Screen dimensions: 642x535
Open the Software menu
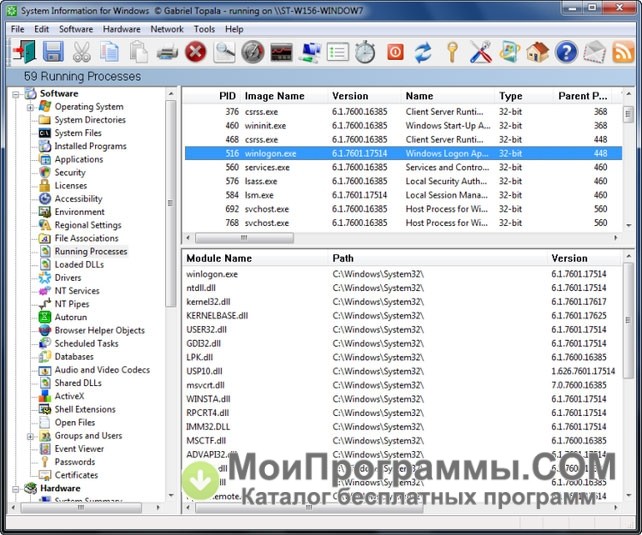[76, 29]
